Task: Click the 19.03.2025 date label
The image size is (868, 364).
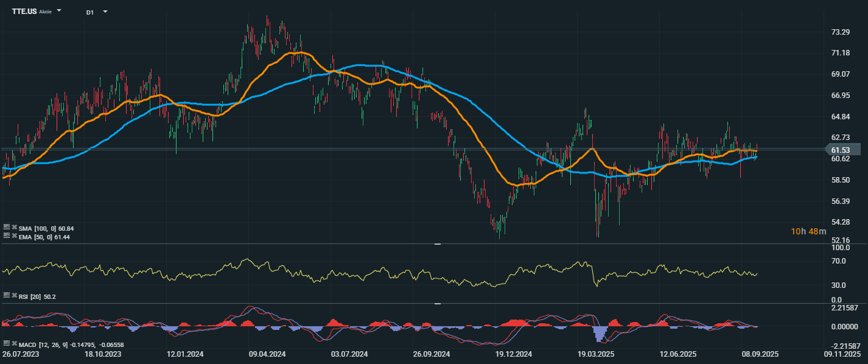Action: click(595, 354)
